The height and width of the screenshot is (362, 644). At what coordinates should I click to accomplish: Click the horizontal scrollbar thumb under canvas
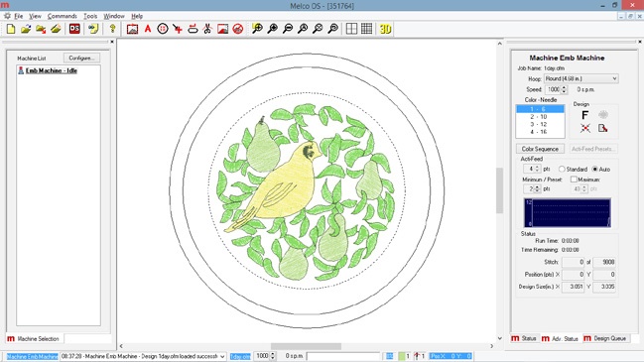[306, 346]
